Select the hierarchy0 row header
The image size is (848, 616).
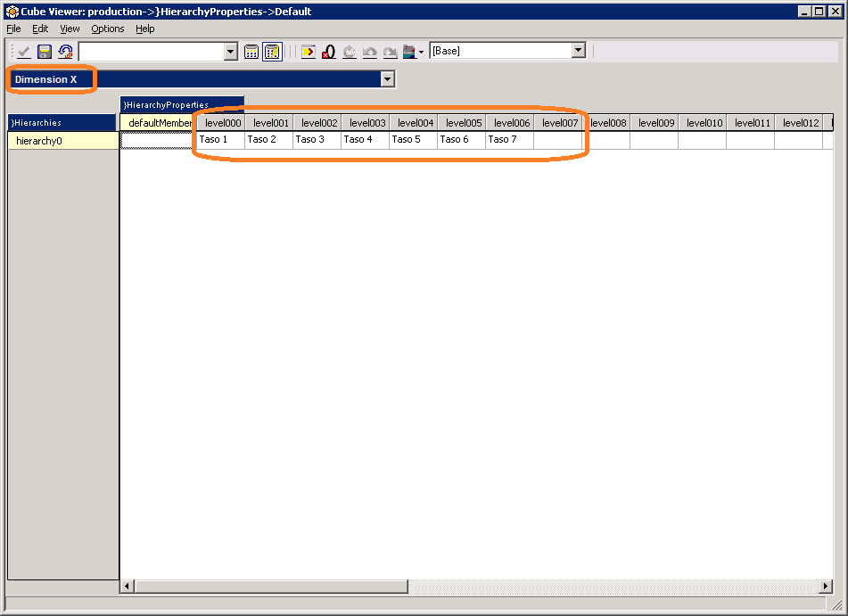click(62, 141)
